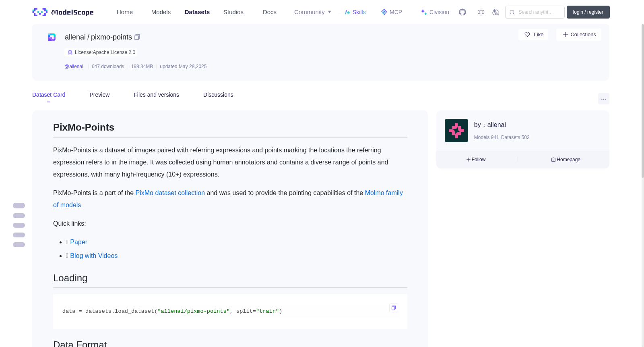Go to the Home nav item

tap(125, 12)
